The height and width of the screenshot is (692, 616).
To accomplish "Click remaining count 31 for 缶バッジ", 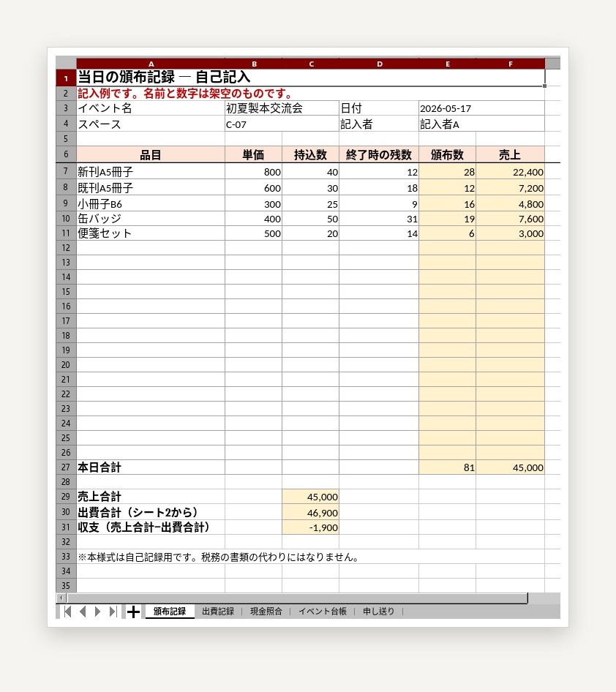I will (379, 219).
